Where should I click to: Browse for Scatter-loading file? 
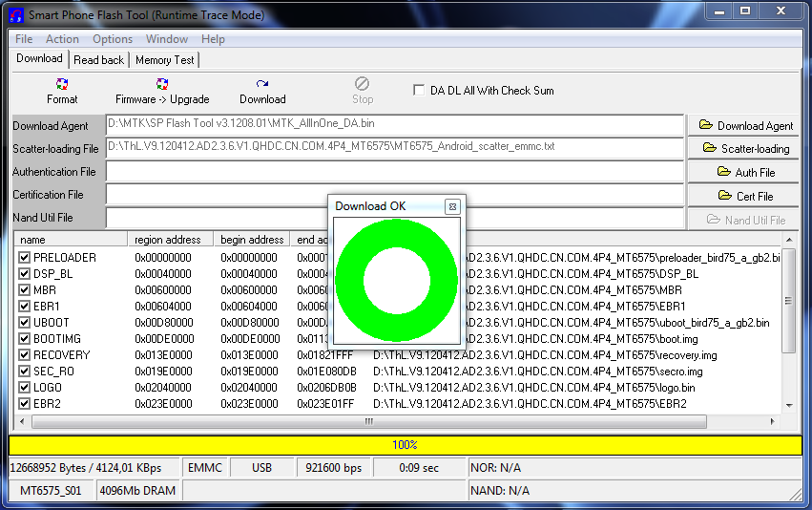tap(746, 149)
